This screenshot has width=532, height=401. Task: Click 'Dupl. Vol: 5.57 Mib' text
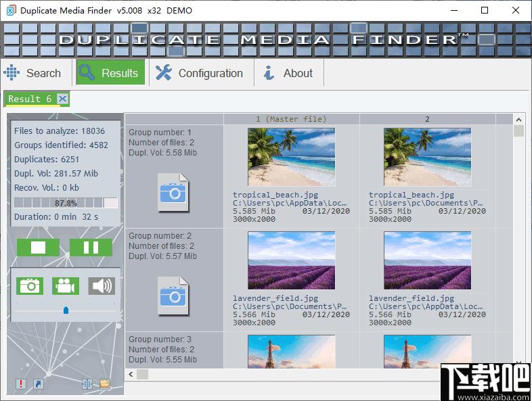tap(162, 256)
